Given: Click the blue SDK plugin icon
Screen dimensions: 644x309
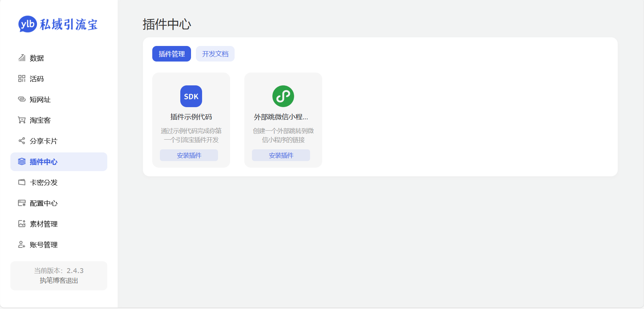Looking at the screenshot, I should [x=191, y=96].
